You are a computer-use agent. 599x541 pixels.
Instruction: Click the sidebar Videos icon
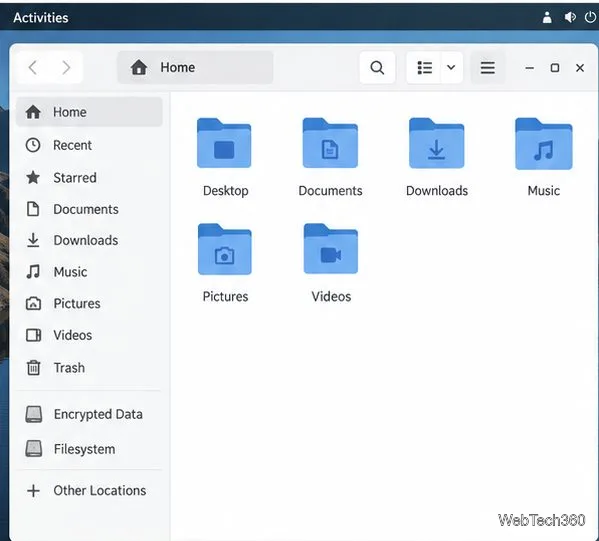pyautogui.click(x=33, y=335)
